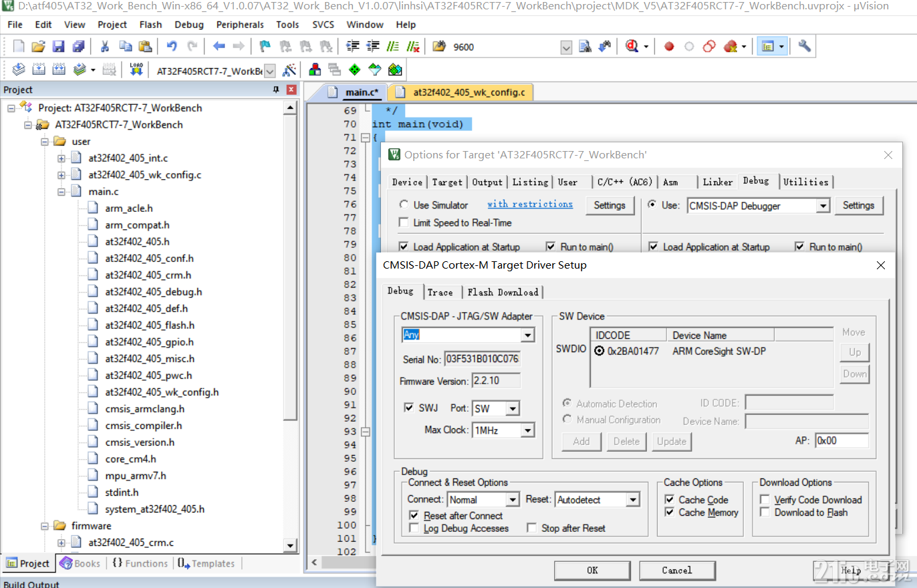Screen dimensions: 917x588
Task: Select the Use Simulator radio button
Action: [x=404, y=205]
